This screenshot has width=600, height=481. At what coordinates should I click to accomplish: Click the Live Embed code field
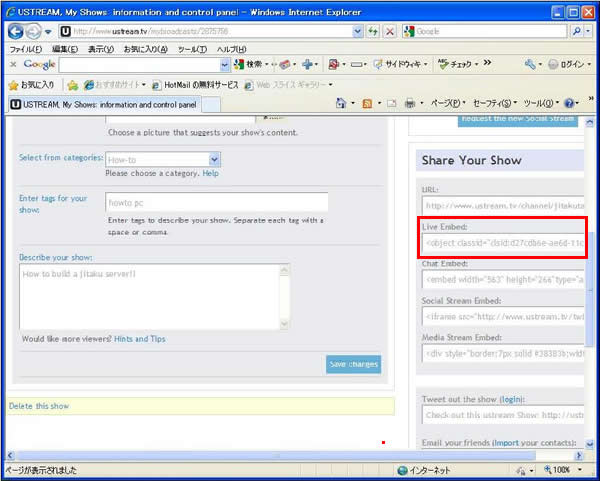503,243
